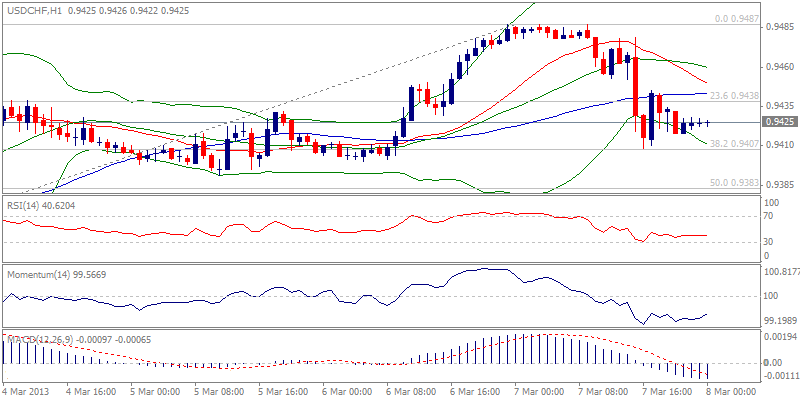
Task: Click the 0.9460 price axis label
Action: 779,67
